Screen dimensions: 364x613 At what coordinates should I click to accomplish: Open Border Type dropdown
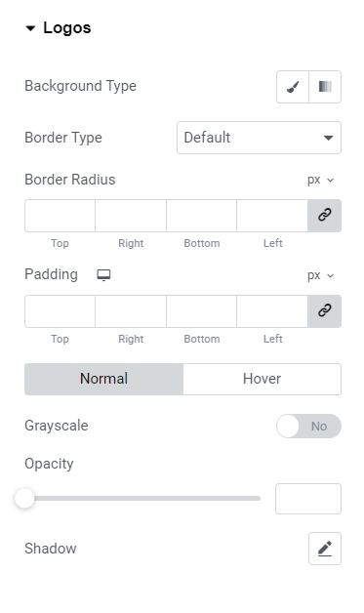tap(259, 138)
